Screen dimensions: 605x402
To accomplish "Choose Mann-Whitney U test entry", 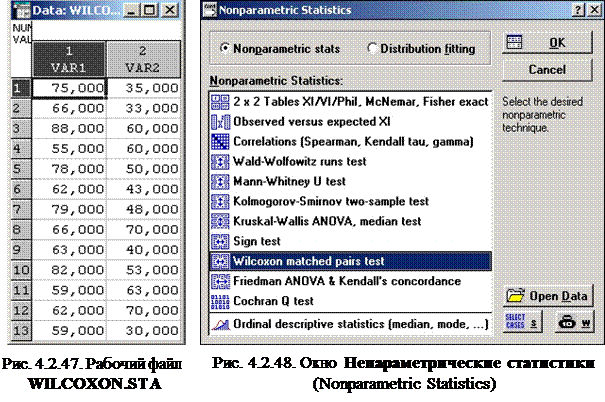I will click(350, 181).
